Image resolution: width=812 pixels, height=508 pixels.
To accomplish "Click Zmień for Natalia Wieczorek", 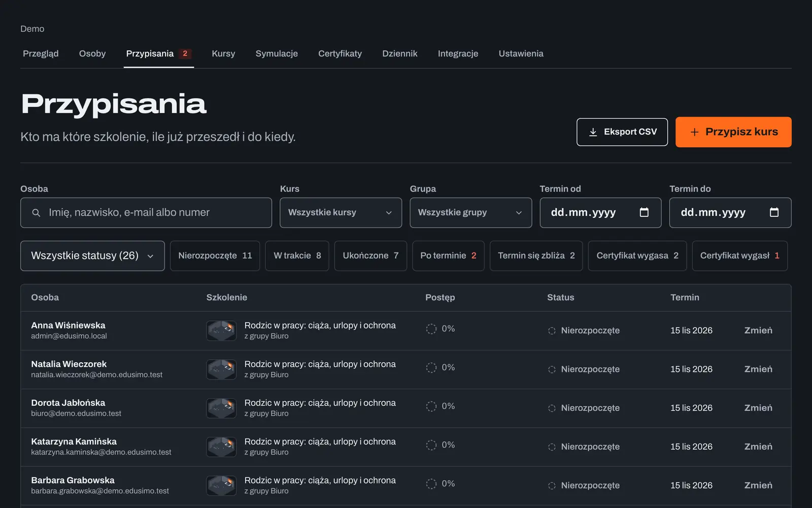I will [x=758, y=369].
